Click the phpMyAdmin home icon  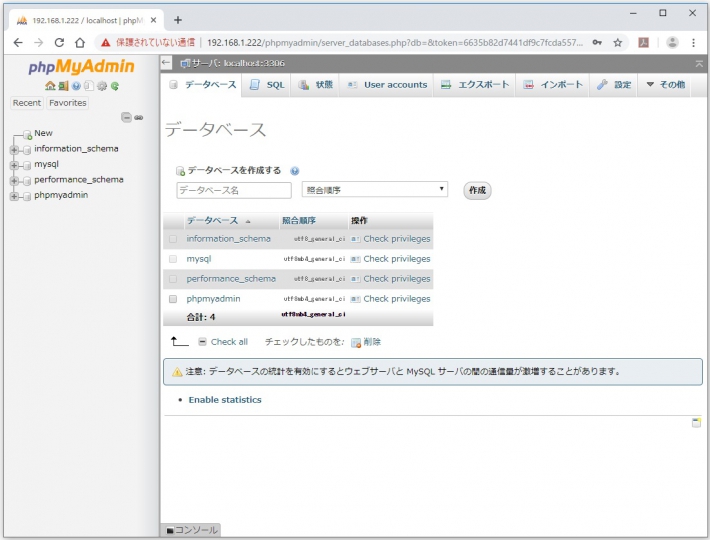50,86
